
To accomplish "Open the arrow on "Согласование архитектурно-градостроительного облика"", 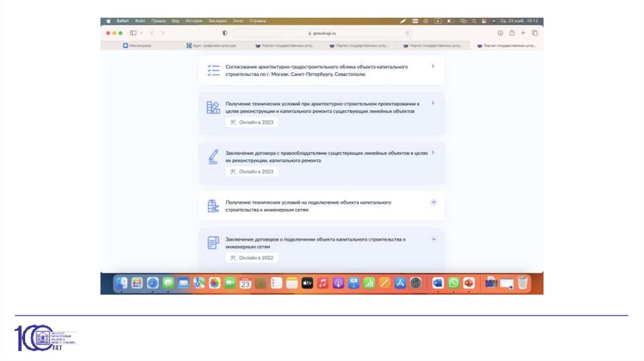I will tap(433, 66).
